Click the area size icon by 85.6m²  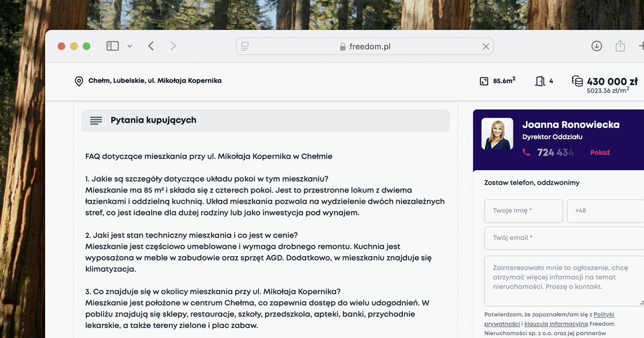(x=484, y=81)
